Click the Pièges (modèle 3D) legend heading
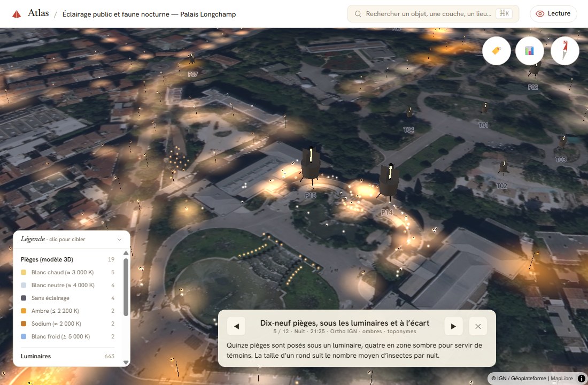This screenshot has height=385, width=588. 47,259
